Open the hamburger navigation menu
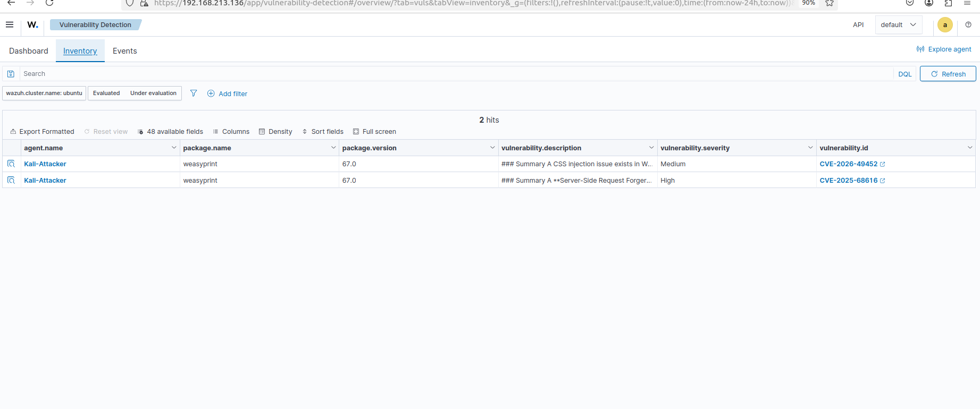The height and width of the screenshot is (409, 980). click(10, 24)
